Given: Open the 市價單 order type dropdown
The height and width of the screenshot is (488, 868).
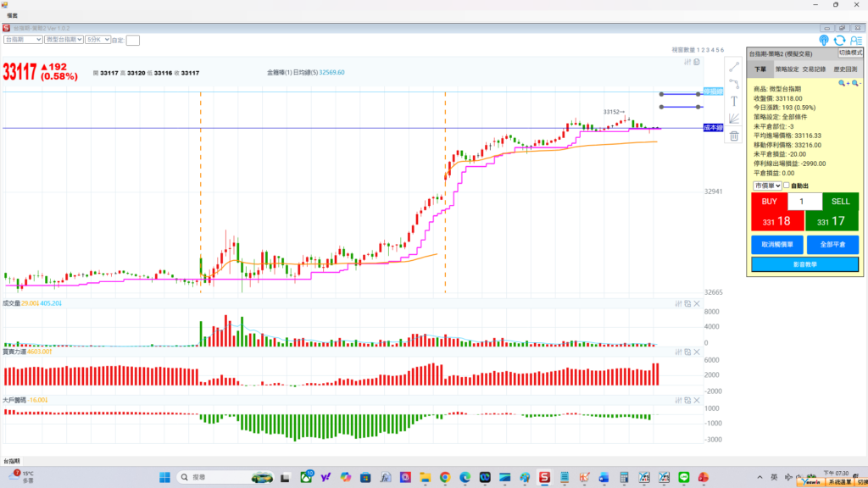Looking at the screenshot, I should pyautogui.click(x=766, y=186).
